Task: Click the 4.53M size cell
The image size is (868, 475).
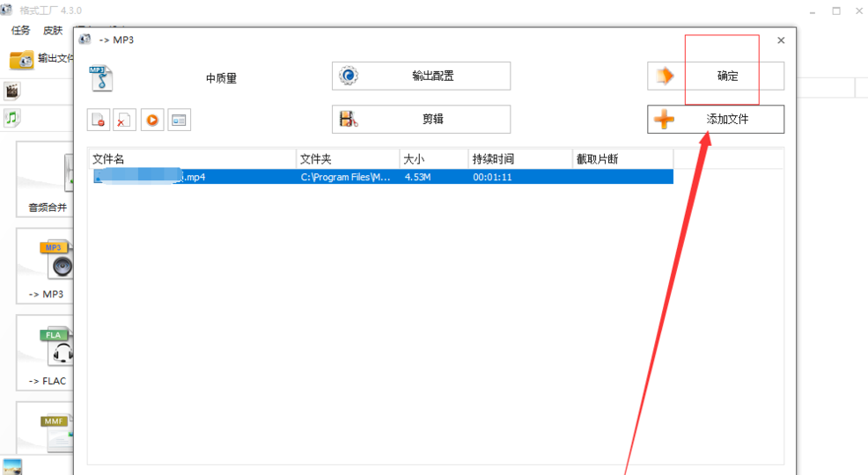Action: coord(418,177)
